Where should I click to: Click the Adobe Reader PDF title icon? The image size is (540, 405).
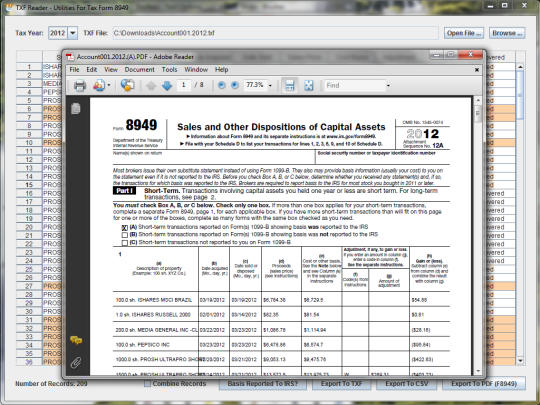pos(70,57)
